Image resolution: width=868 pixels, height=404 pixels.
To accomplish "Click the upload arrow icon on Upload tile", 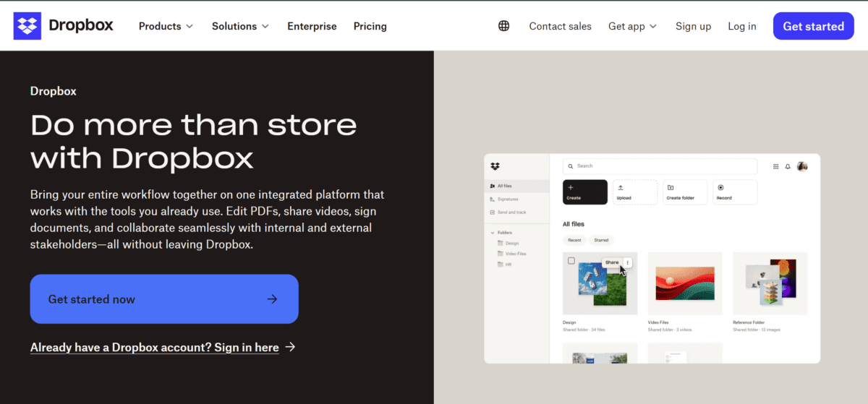I will pyautogui.click(x=621, y=187).
